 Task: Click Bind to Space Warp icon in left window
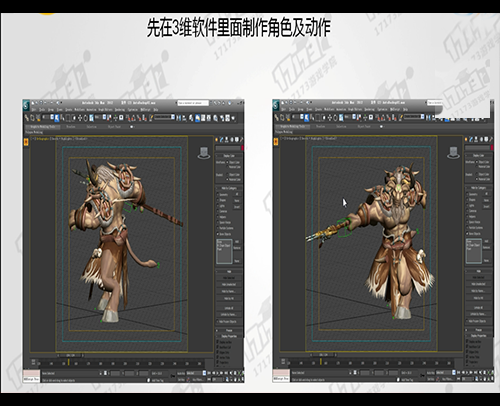click(38, 118)
